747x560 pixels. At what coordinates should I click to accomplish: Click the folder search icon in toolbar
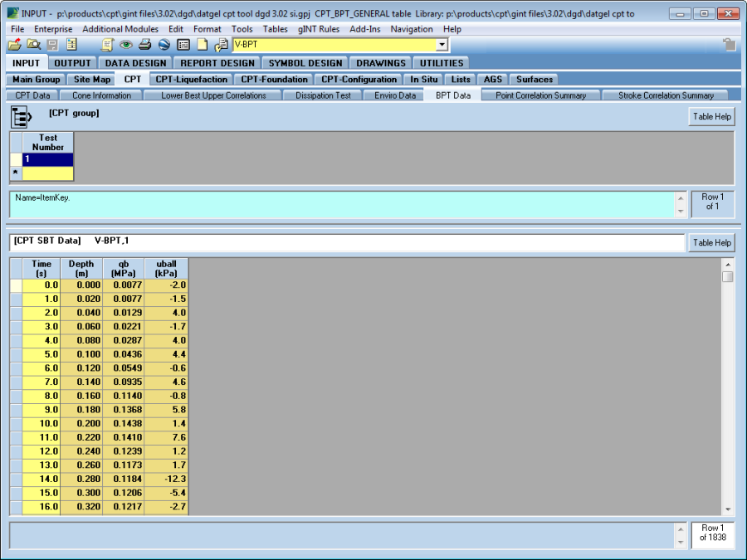click(x=33, y=45)
